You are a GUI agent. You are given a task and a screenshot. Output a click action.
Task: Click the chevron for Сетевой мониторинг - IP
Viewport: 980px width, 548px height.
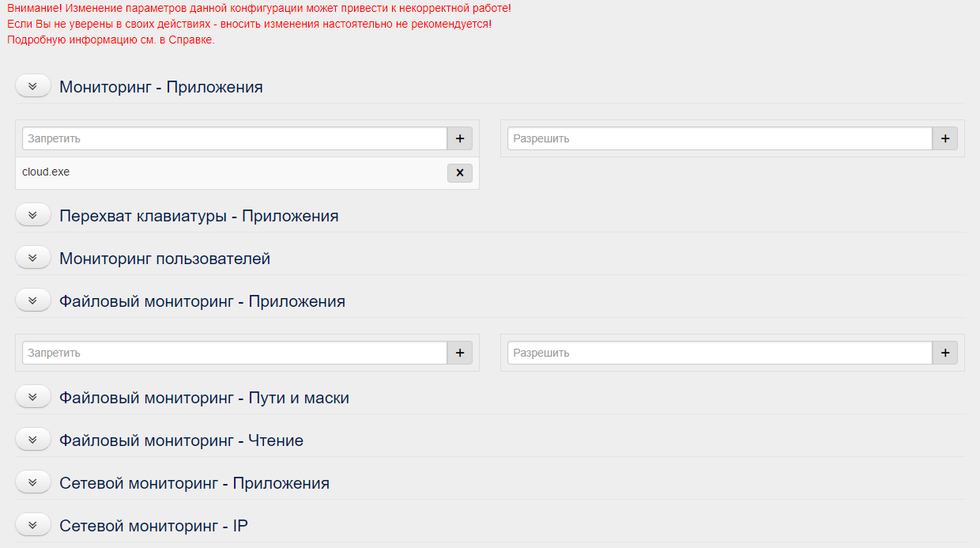(x=32, y=523)
